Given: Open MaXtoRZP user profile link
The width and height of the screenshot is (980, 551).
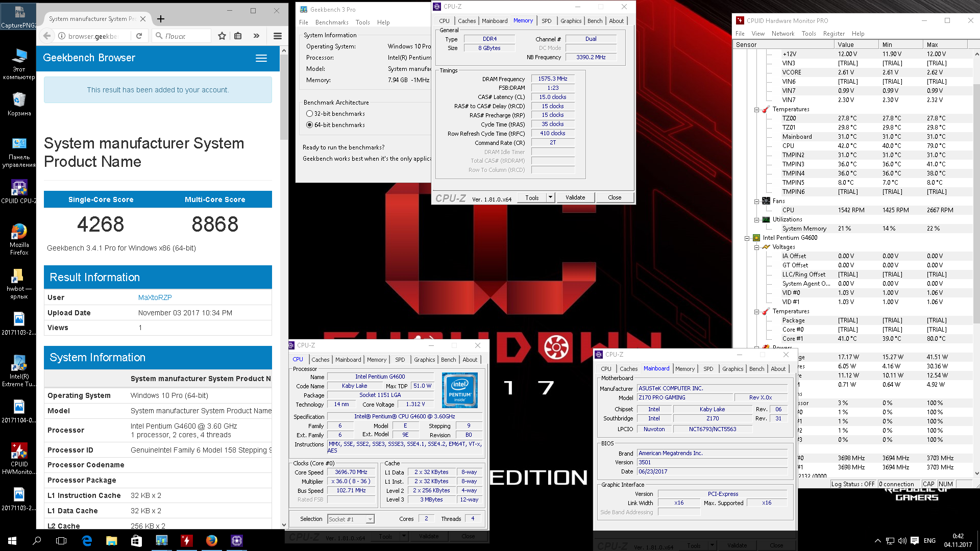Looking at the screenshot, I should (x=155, y=297).
